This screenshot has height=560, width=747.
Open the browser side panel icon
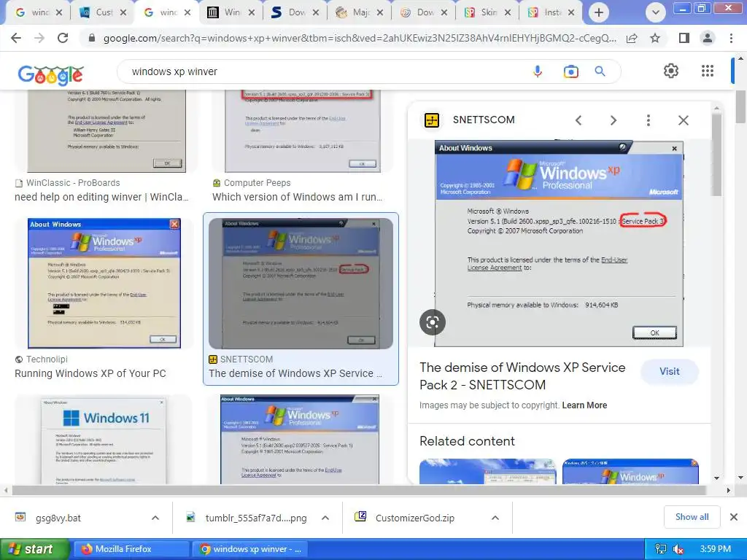[x=684, y=38]
